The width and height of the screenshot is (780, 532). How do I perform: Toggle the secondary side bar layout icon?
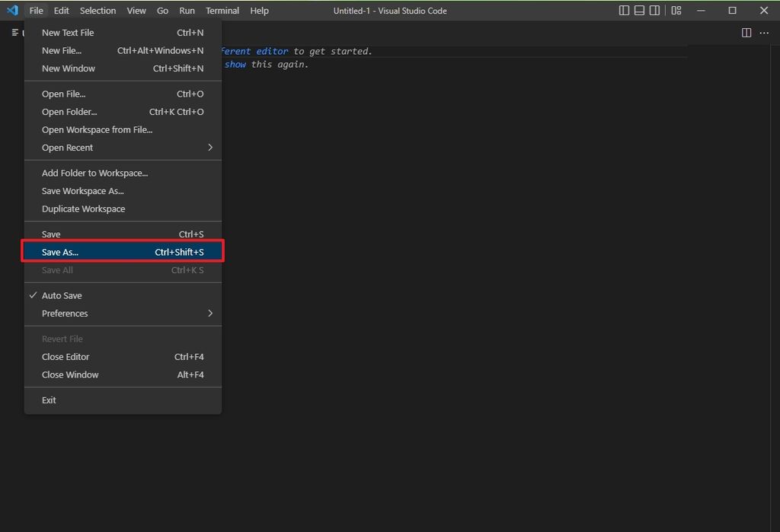pyautogui.click(x=655, y=10)
